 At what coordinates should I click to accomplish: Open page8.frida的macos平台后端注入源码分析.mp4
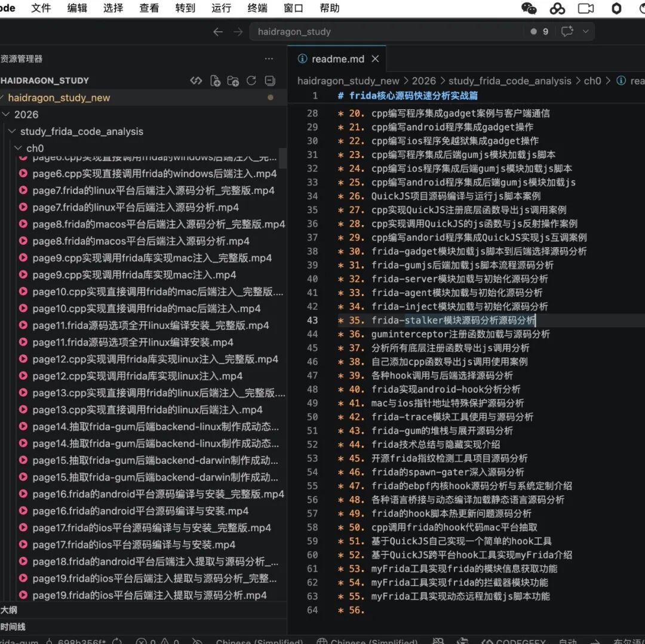pyautogui.click(x=141, y=241)
